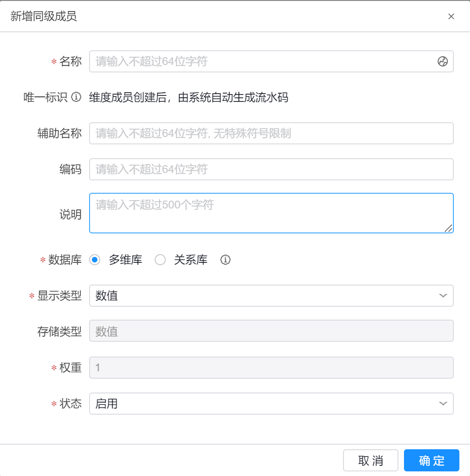Click info icon beside 唯一标识 label
Screen dimensions: 470x476
tap(76, 97)
